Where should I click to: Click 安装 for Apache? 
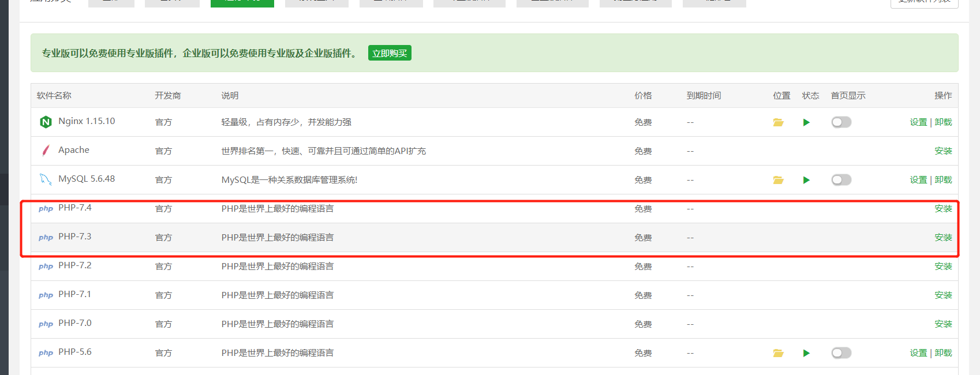pos(943,151)
